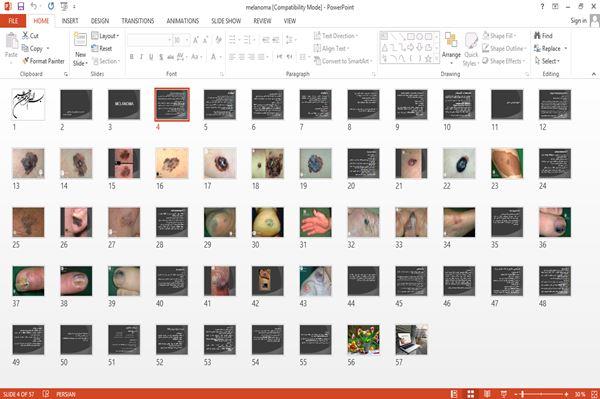The image size is (600, 399).
Task: Open the Shape Outline dropdown
Action: (x=504, y=48)
